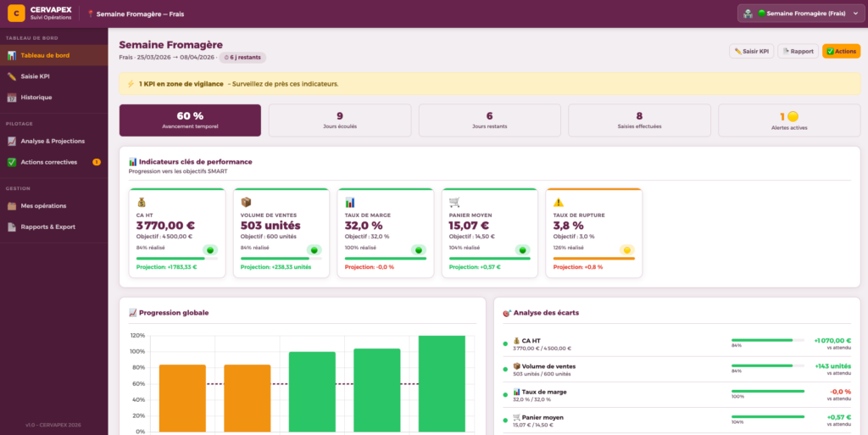
Task: Click the yellow alert circle in Alertes actives
Action: pyautogui.click(x=793, y=116)
